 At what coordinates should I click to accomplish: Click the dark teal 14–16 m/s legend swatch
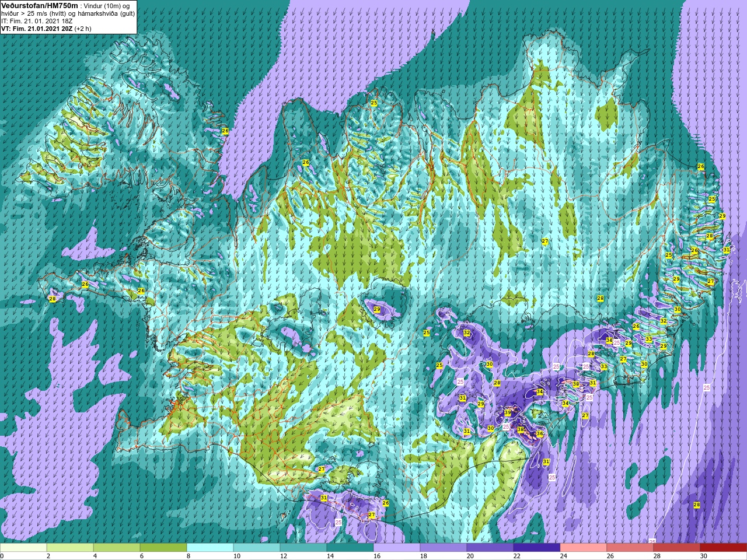pos(350,548)
